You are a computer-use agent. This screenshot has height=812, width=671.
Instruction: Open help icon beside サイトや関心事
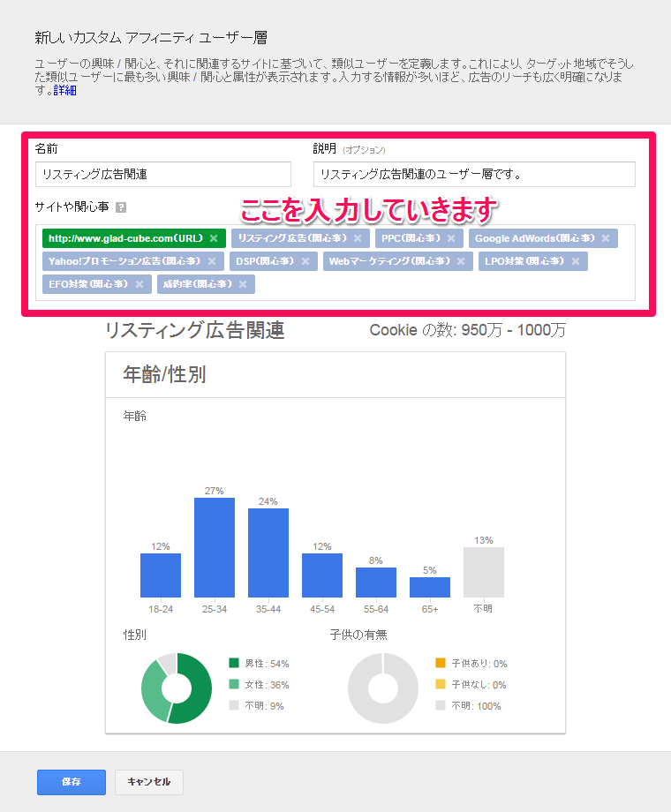pyautogui.click(x=121, y=207)
